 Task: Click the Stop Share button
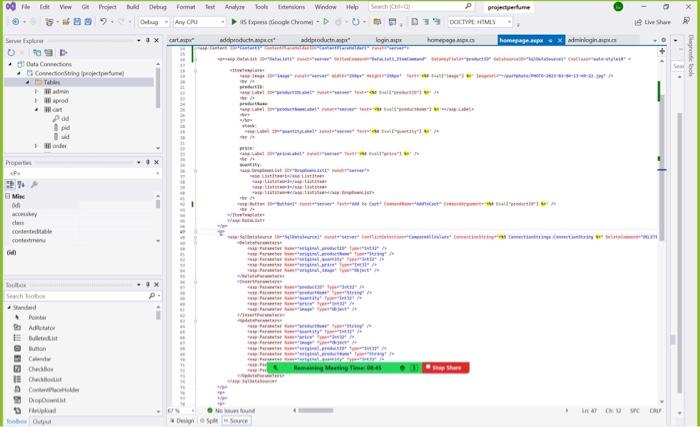445,368
